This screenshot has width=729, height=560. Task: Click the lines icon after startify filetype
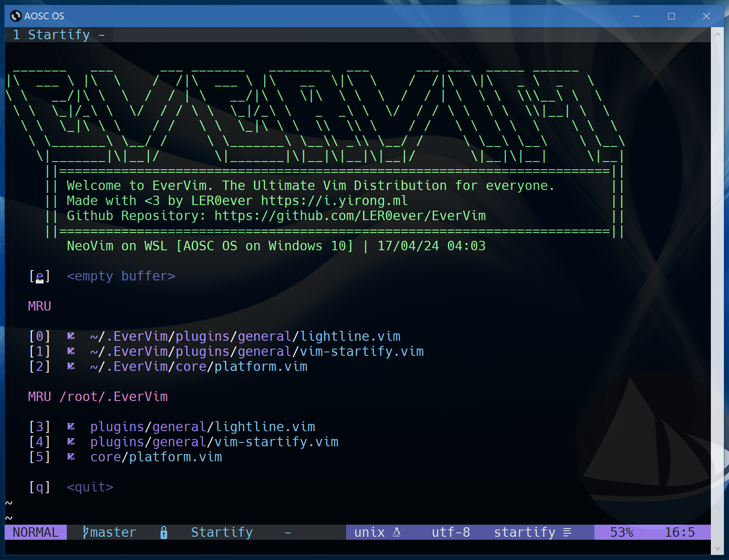point(567,532)
